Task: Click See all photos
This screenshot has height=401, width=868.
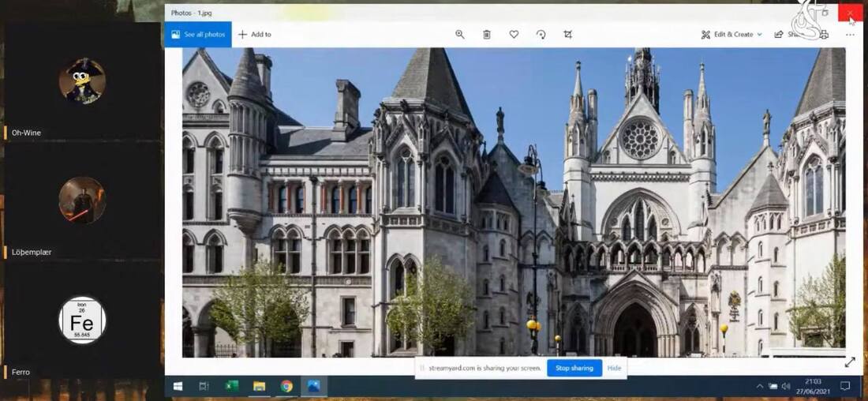Action: 198,35
